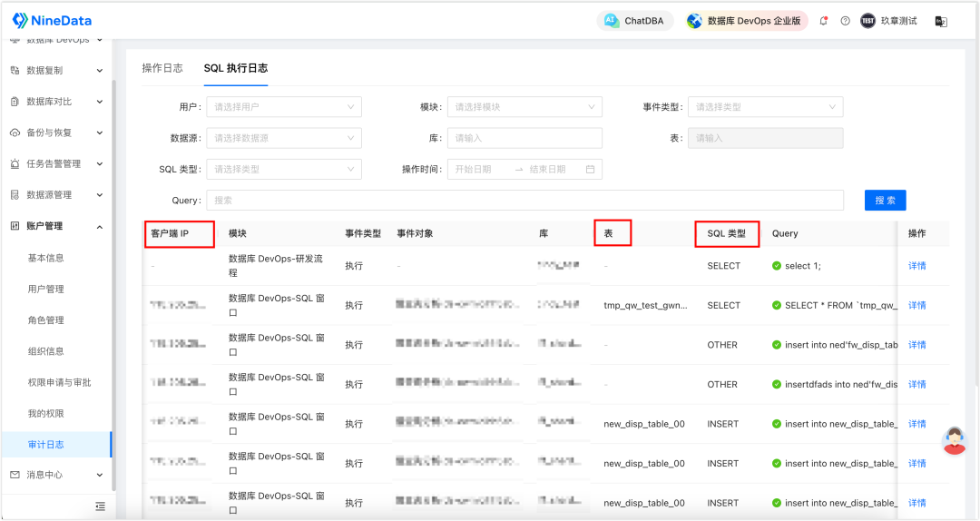
Task: Open the 数据源 dropdown
Action: [284, 138]
